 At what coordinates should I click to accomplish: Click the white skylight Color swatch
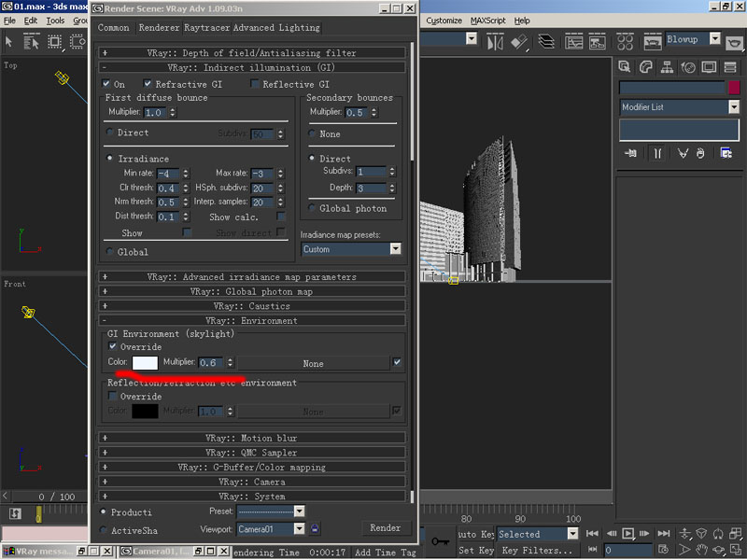[x=145, y=362]
